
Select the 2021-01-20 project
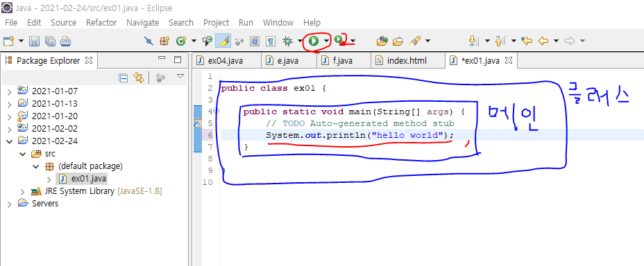tap(54, 116)
